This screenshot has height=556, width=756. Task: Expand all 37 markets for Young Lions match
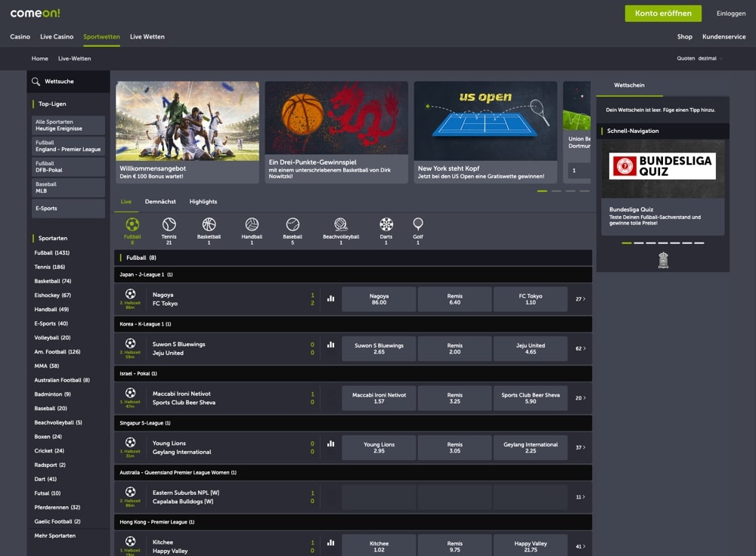[x=581, y=447]
